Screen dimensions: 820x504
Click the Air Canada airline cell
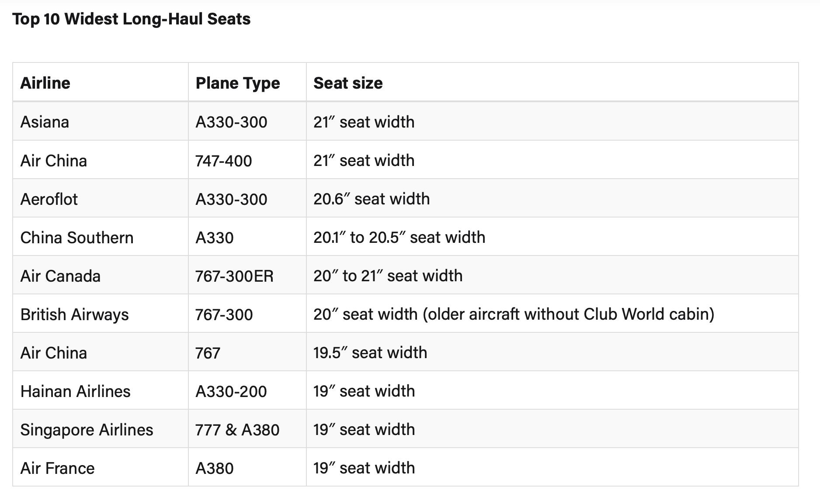[101, 275]
